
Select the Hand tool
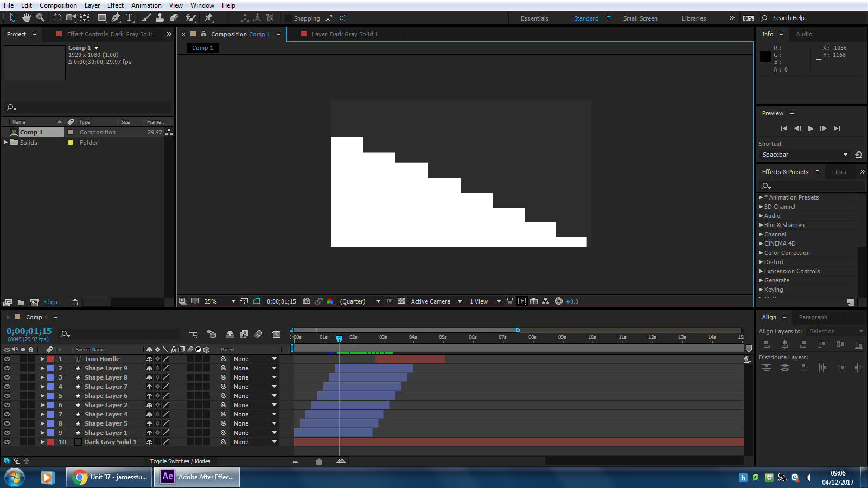26,18
